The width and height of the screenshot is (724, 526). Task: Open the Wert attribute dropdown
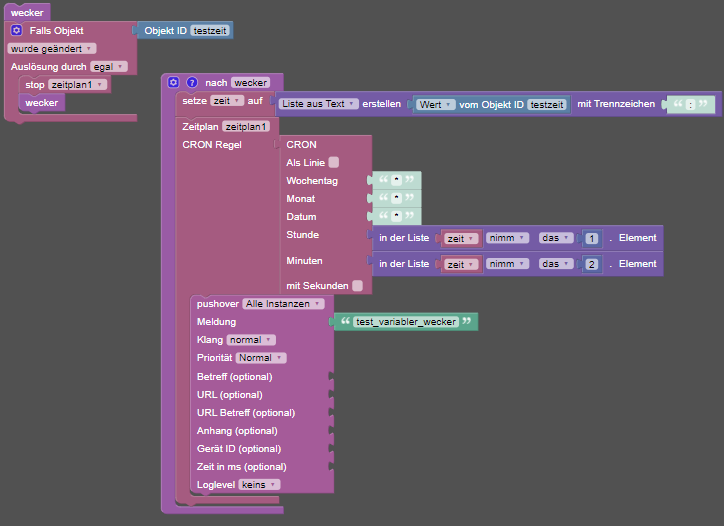click(x=435, y=104)
